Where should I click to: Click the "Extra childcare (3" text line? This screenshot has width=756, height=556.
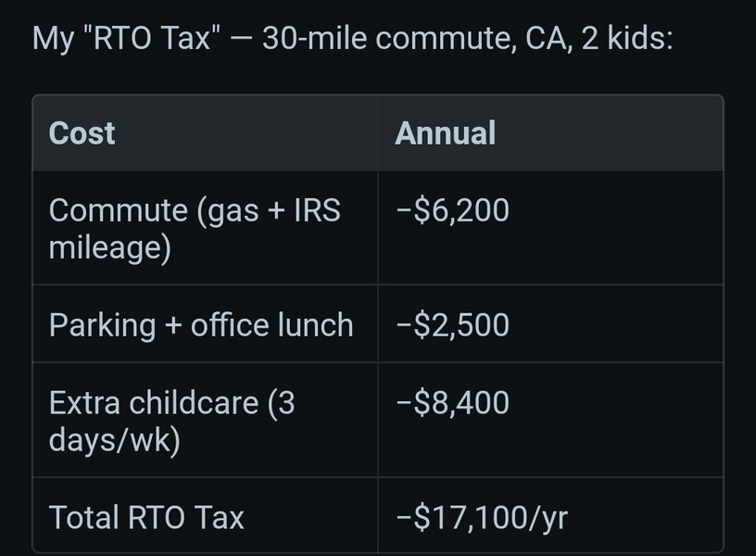[172, 403]
